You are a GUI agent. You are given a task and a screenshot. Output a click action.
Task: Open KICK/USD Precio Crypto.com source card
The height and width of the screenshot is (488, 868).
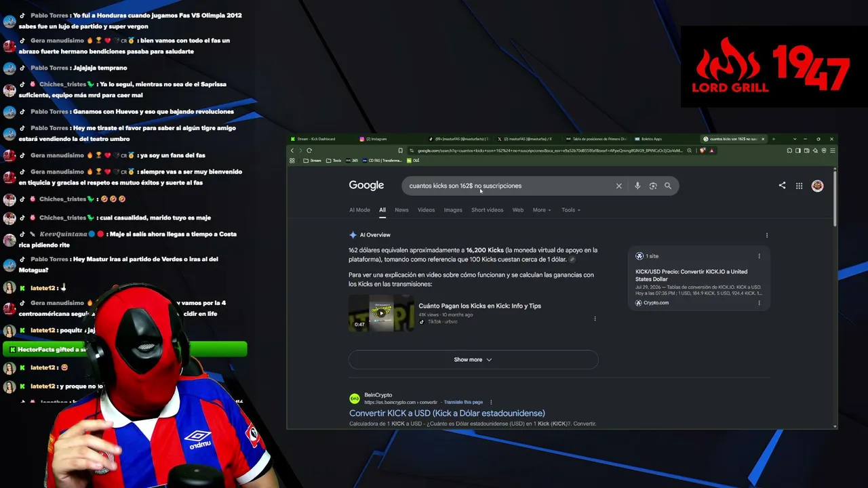[x=699, y=280]
